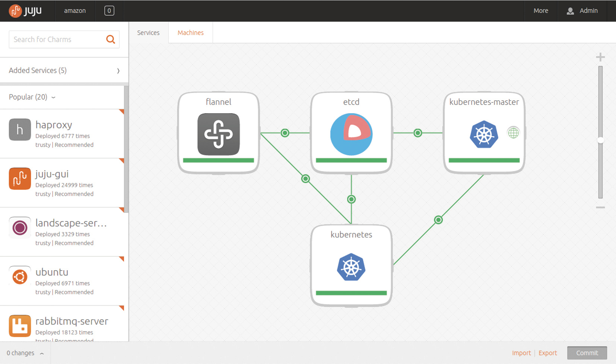
Task: Click the exposed globe icon on kubernetes-master
Action: (x=513, y=132)
